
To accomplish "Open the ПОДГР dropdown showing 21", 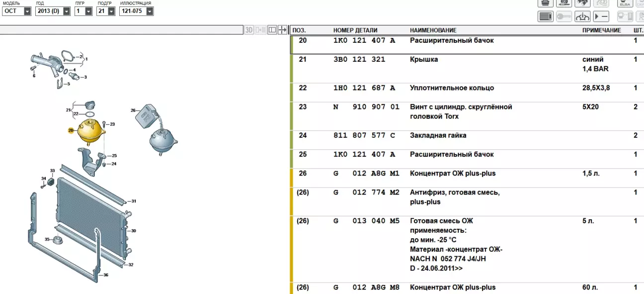I will (106, 11).
